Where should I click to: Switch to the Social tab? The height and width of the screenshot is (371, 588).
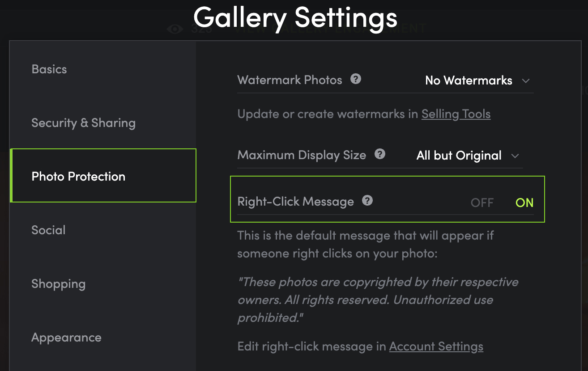48,230
